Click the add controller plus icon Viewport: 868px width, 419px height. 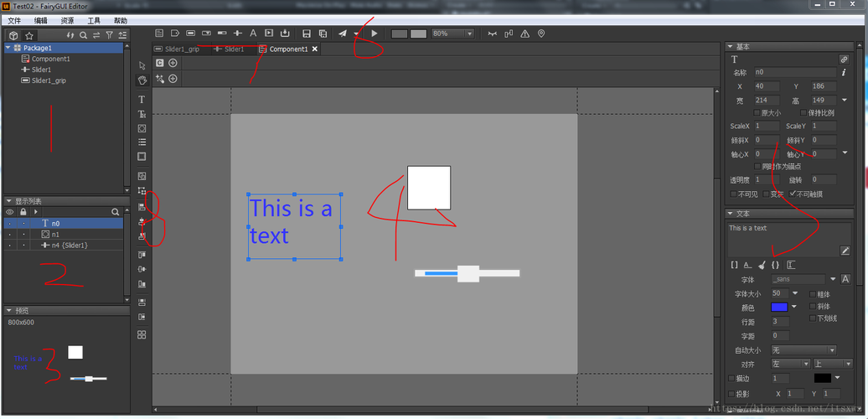pos(173,63)
